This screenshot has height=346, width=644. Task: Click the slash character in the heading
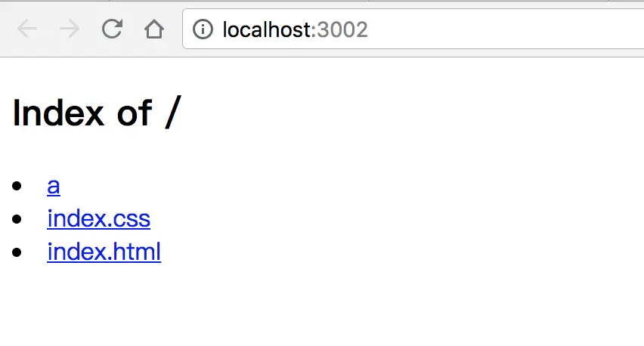pyautogui.click(x=173, y=113)
